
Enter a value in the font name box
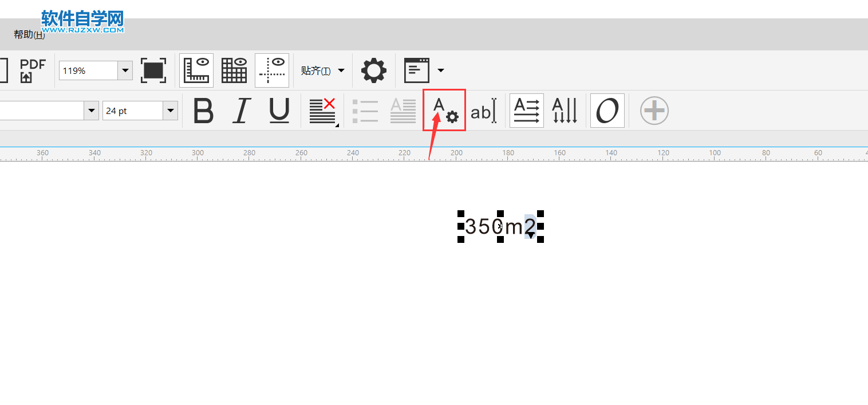click(40, 110)
